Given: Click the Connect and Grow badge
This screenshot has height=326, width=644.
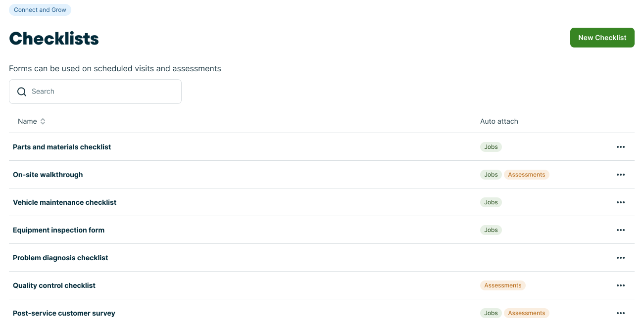Looking at the screenshot, I should (40, 10).
